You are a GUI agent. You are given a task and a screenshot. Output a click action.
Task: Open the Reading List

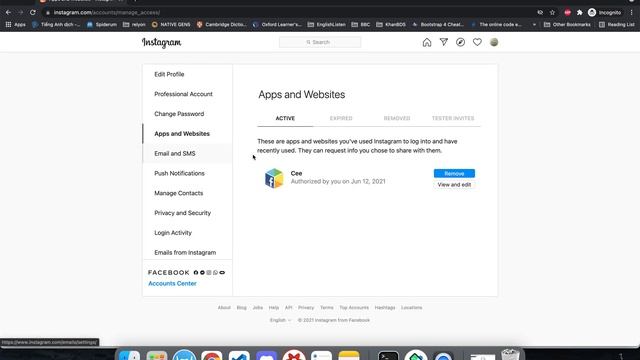(616, 24)
